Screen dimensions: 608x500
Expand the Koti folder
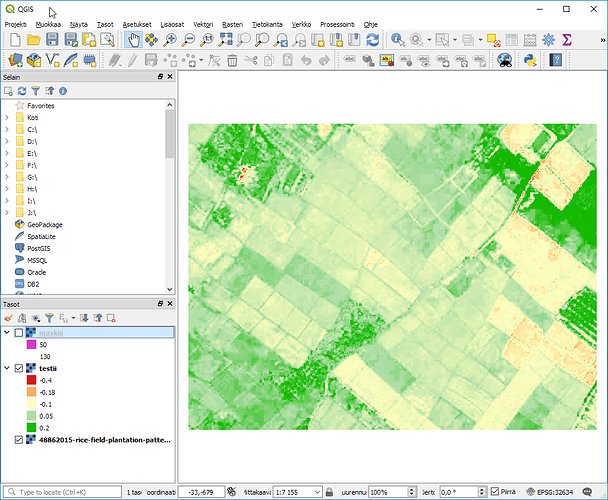tap(7, 118)
